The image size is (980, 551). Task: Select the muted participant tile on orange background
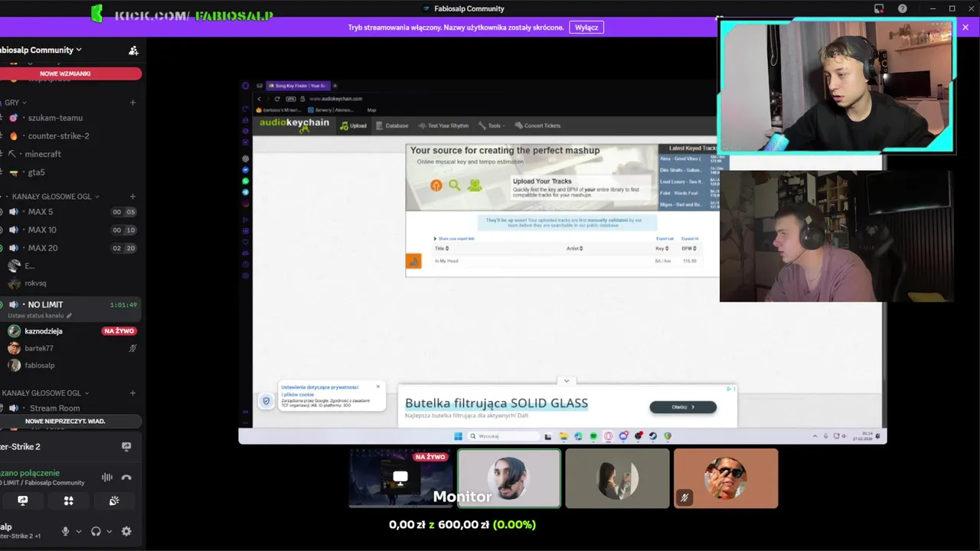pyautogui.click(x=726, y=478)
